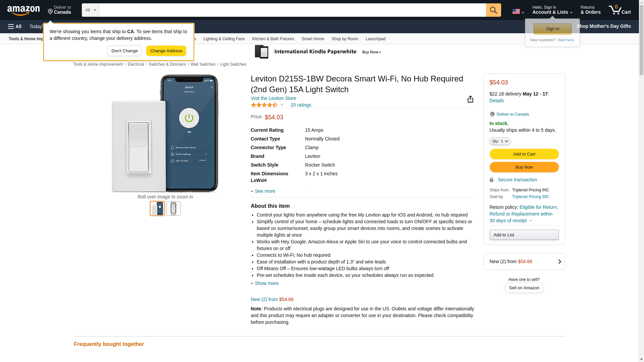Click the star rating icons

[264, 105]
